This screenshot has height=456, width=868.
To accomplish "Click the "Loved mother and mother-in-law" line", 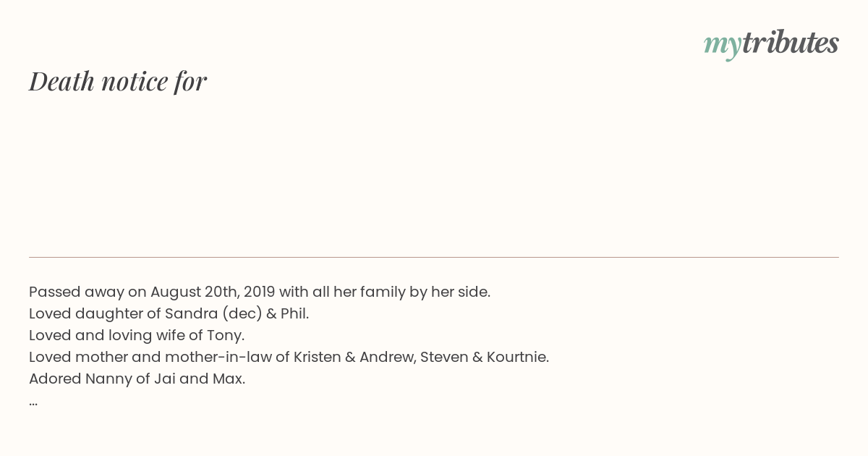I will click(x=289, y=357).
